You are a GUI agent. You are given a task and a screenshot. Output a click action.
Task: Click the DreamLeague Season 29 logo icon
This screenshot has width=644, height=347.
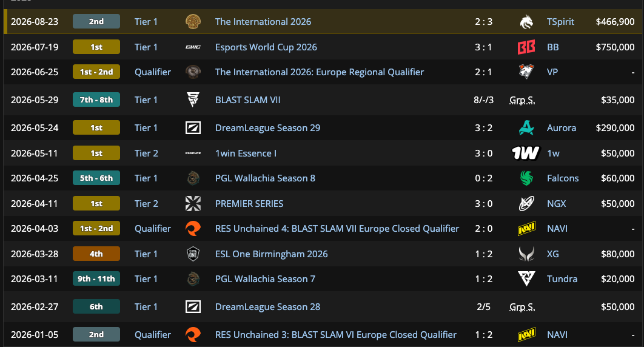[193, 128]
